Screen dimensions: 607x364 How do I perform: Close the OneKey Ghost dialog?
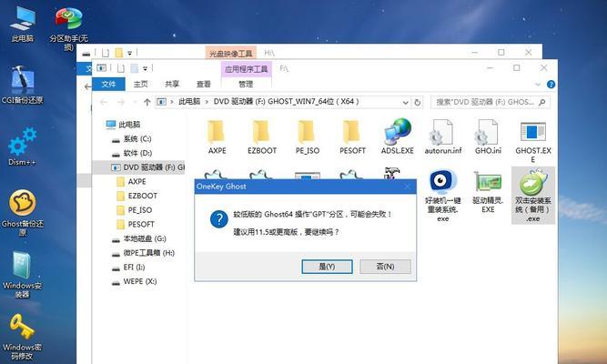coord(407,187)
